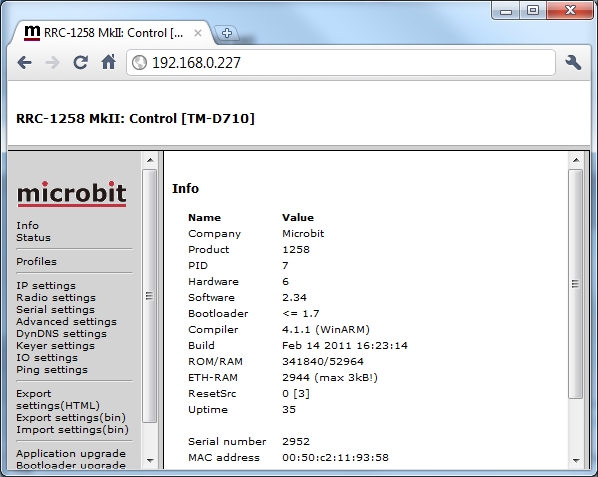Go to IP settings
Viewport: 598px width, 477px height.
46,286
